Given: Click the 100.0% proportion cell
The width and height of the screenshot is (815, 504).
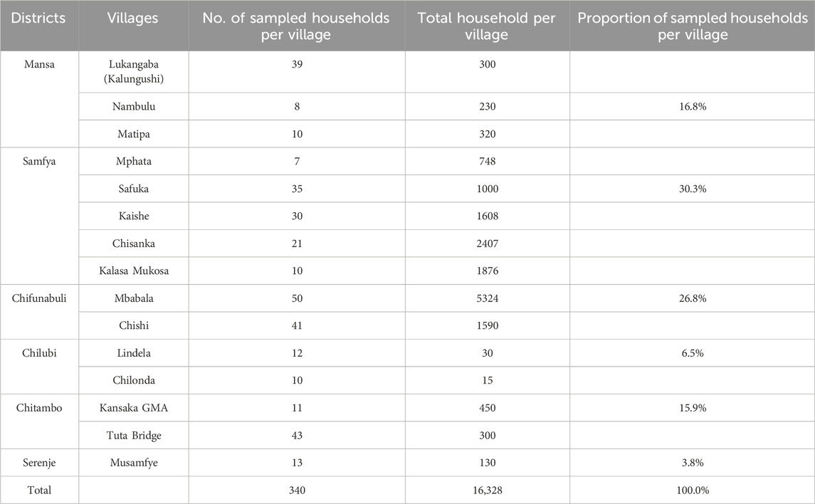Looking at the screenshot, I should [692, 490].
